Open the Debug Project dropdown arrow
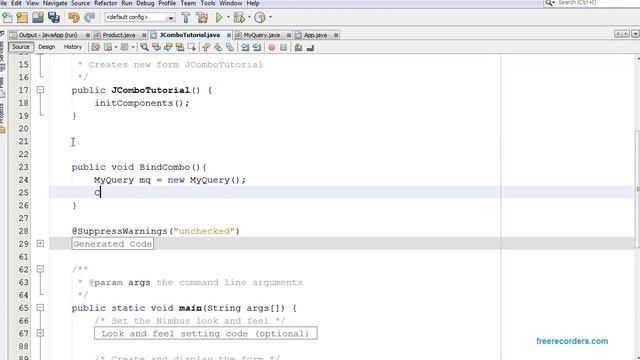This screenshot has height=360, width=640. [249, 18]
